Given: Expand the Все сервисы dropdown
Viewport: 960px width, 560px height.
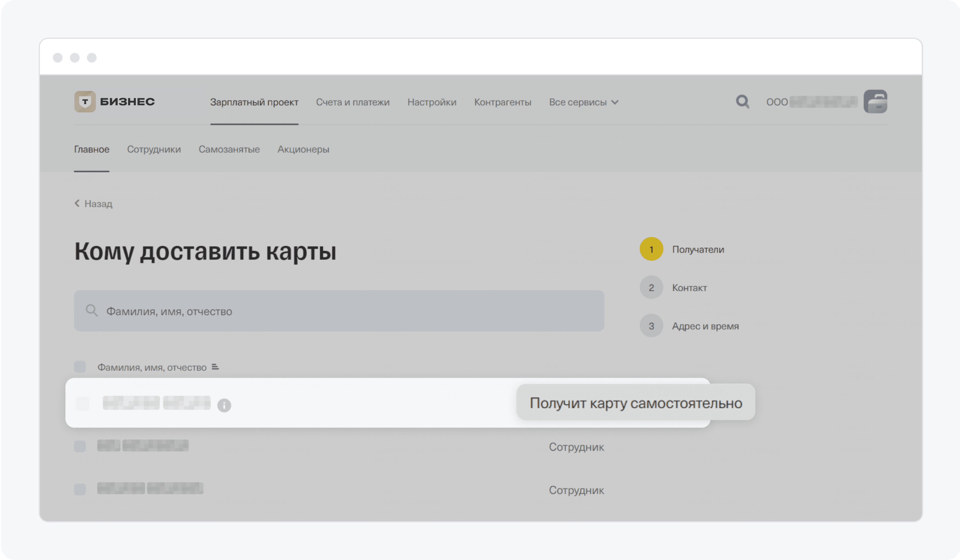Looking at the screenshot, I should pyautogui.click(x=583, y=102).
